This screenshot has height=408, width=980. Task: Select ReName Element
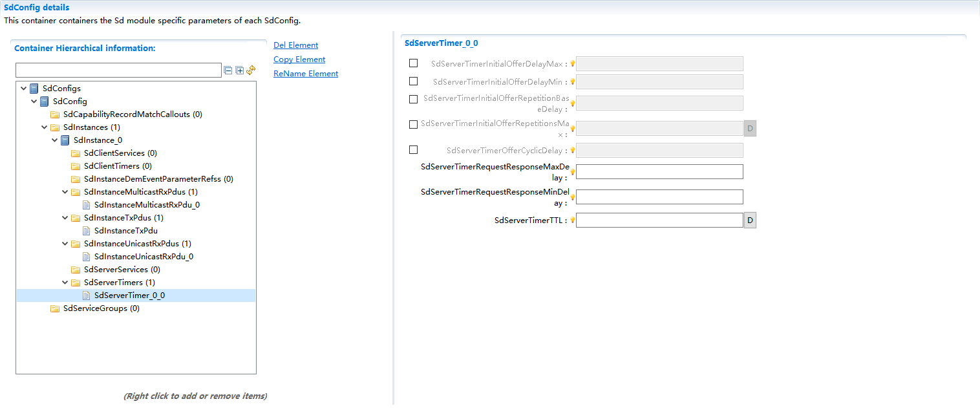pos(305,73)
